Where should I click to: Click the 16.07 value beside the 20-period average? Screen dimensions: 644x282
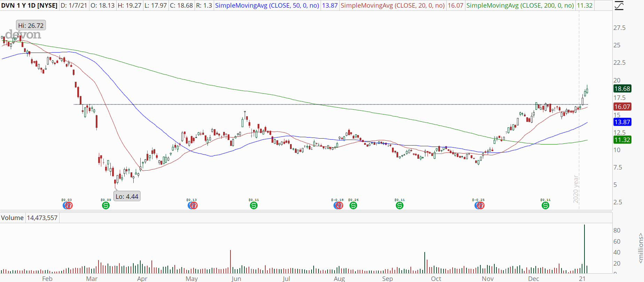pyautogui.click(x=455, y=6)
